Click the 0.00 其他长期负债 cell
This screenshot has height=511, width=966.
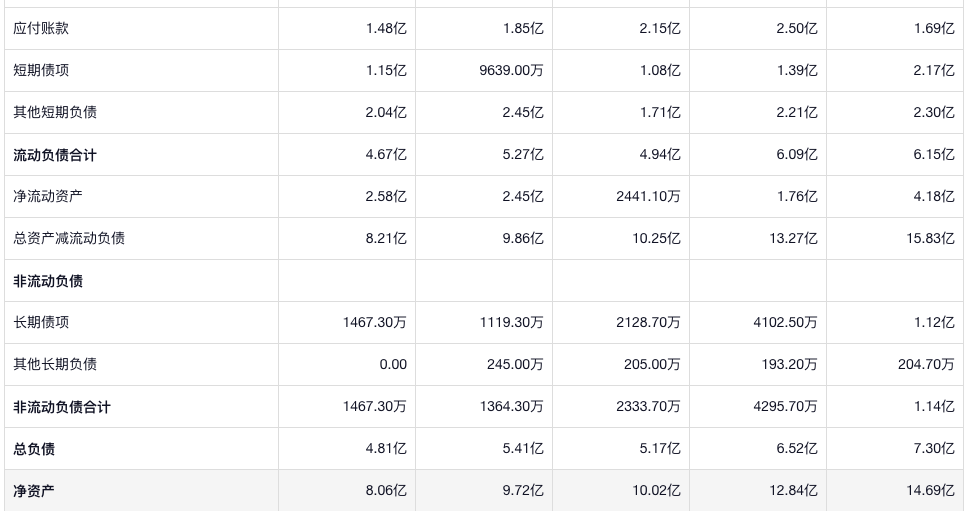pos(393,364)
